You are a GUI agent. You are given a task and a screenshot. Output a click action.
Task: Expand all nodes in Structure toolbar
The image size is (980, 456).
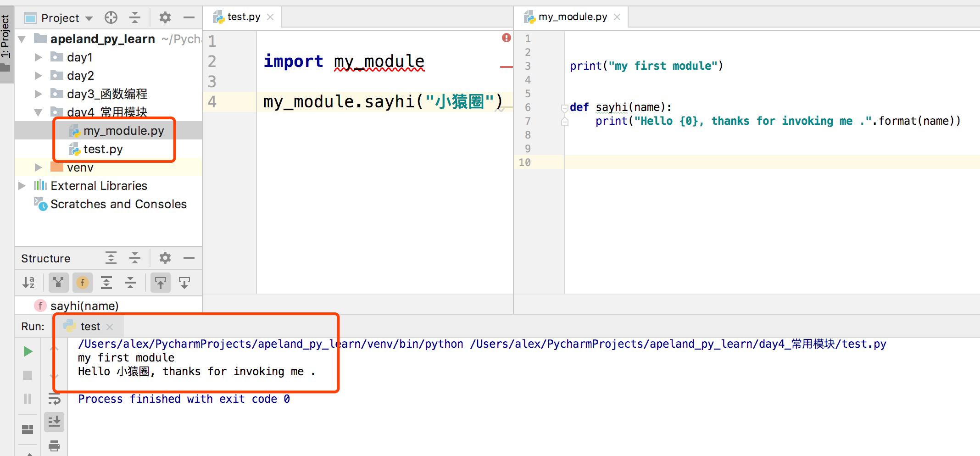pyautogui.click(x=106, y=283)
